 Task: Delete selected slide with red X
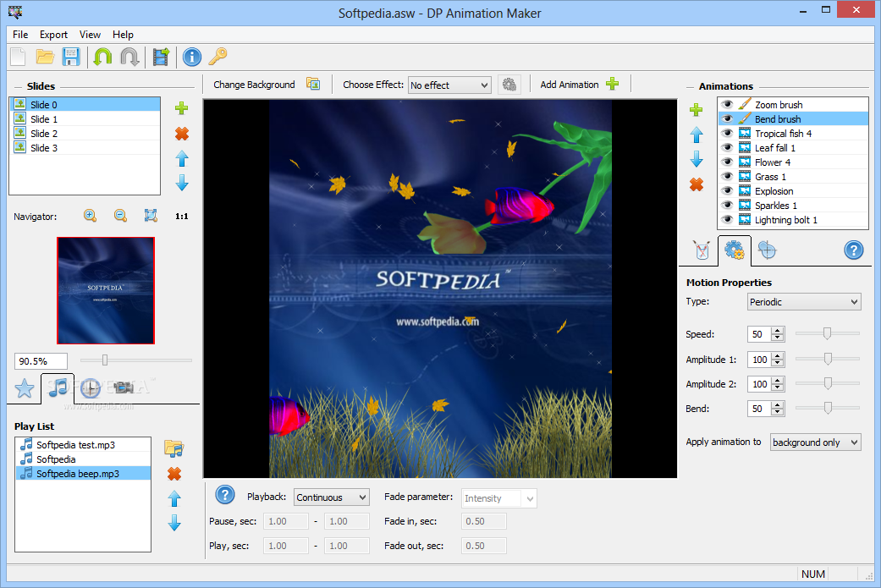click(x=181, y=134)
